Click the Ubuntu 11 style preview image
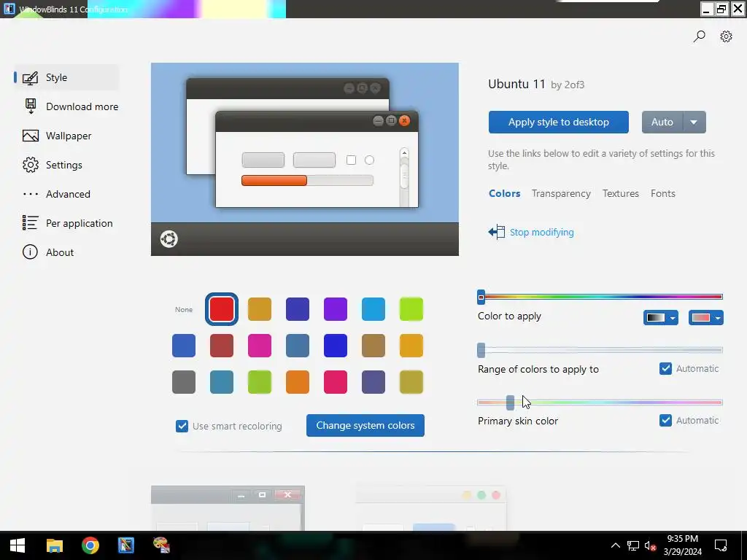 point(305,159)
